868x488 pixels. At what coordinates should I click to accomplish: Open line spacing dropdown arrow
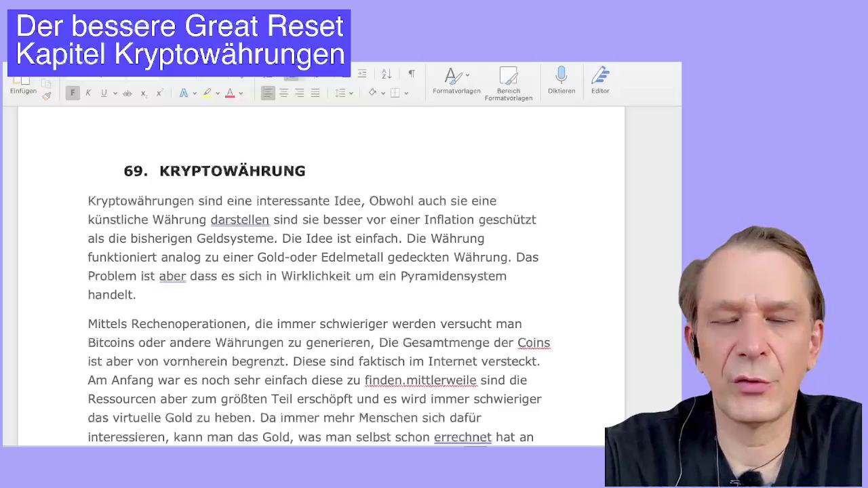pos(351,94)
